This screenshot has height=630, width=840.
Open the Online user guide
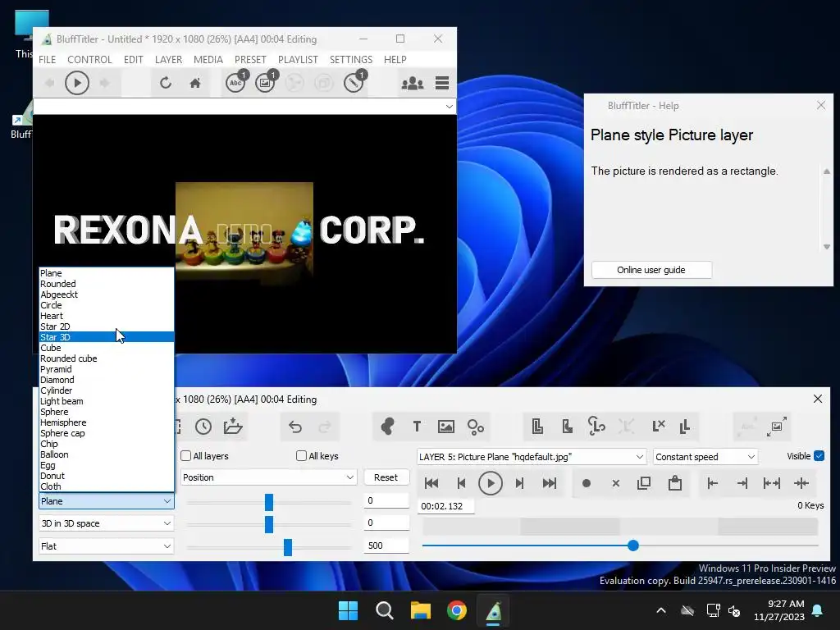[651, 270]
